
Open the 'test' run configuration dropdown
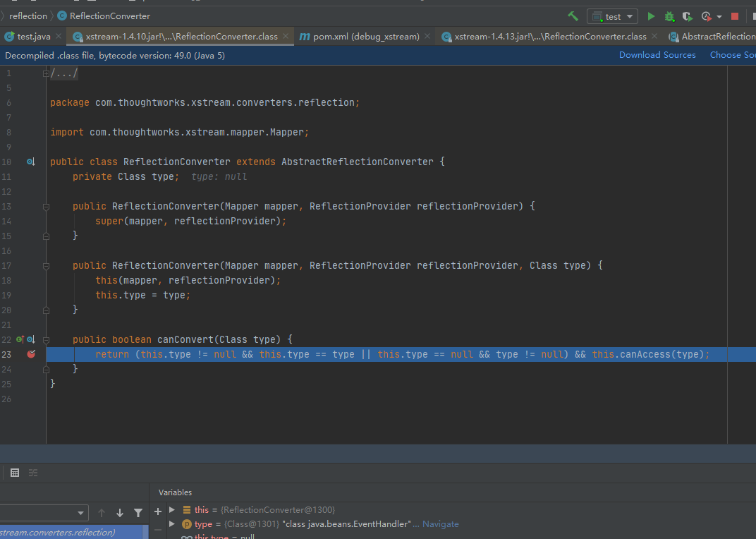click(x=612, y=16)
